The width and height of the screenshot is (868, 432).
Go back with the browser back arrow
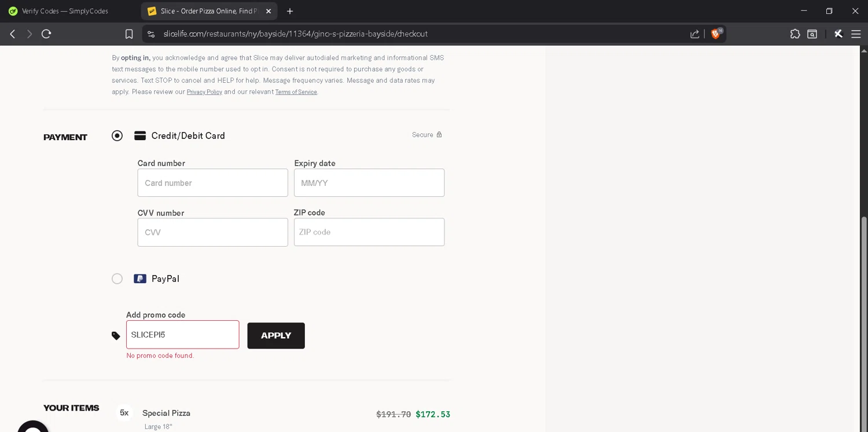[12, 34]
